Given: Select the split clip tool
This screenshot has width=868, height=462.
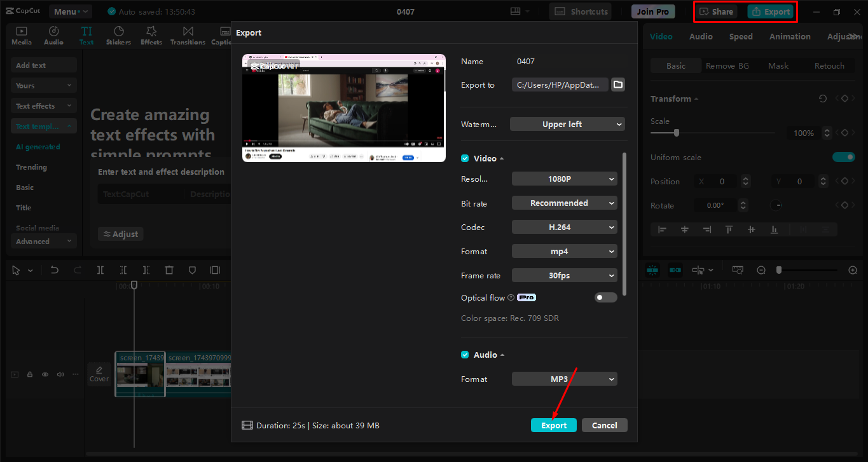Looking at the screenshot, I should click(x=100, y=270).
